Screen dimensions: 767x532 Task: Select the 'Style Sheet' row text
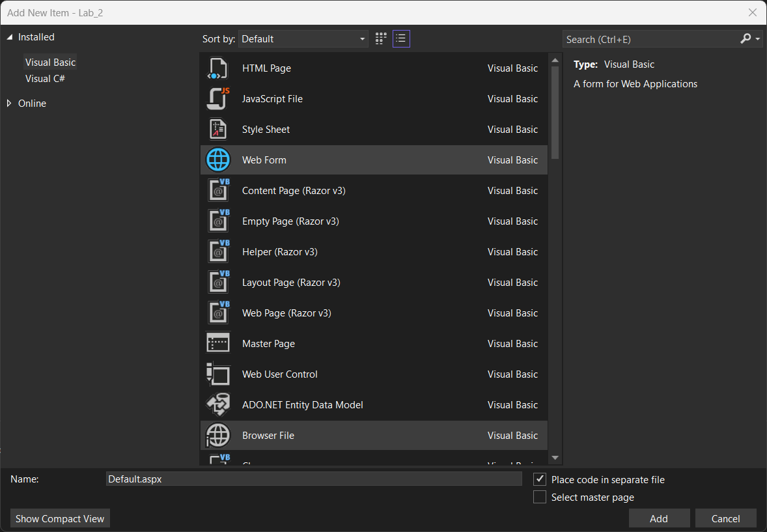click(x=266, y=129)
